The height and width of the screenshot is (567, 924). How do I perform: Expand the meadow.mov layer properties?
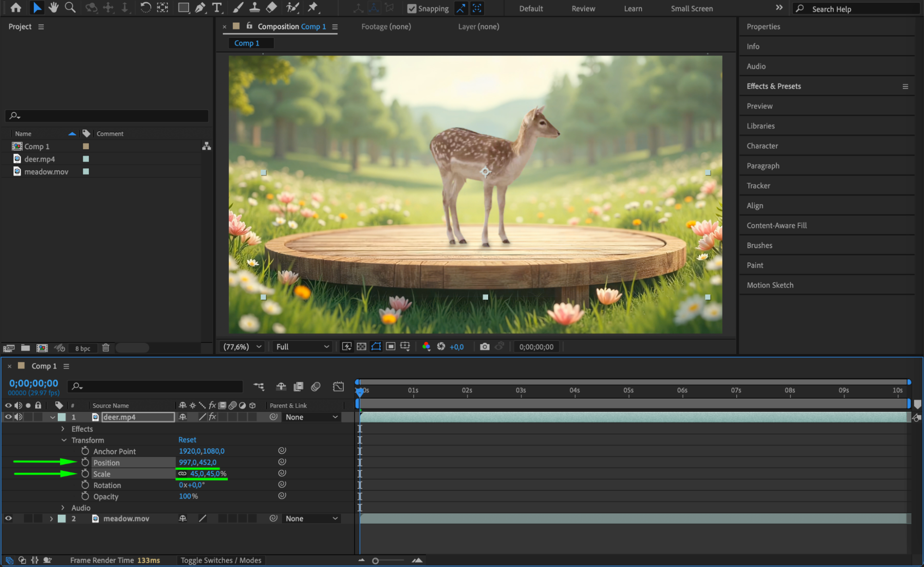(51, 518)
